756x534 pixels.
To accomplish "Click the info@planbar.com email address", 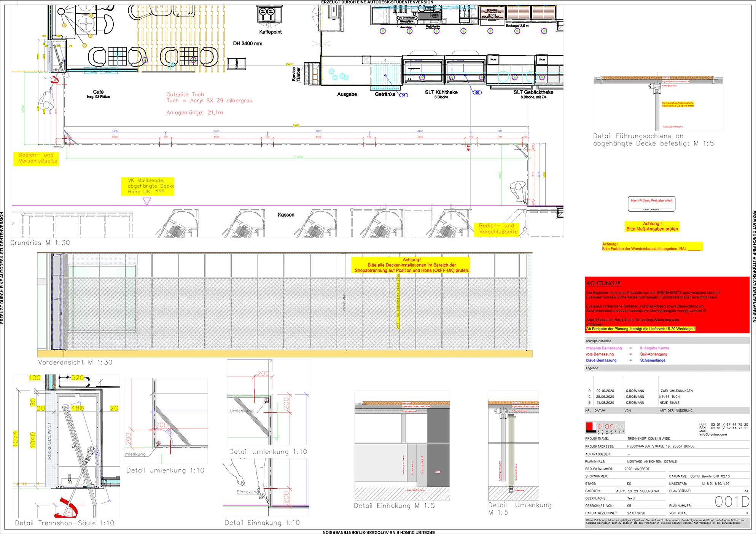I will click(713, 434).
